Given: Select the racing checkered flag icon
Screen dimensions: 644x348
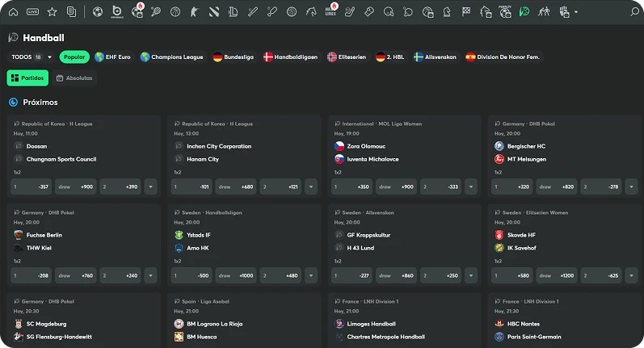Looking at the screenshot, I should 465,12.
